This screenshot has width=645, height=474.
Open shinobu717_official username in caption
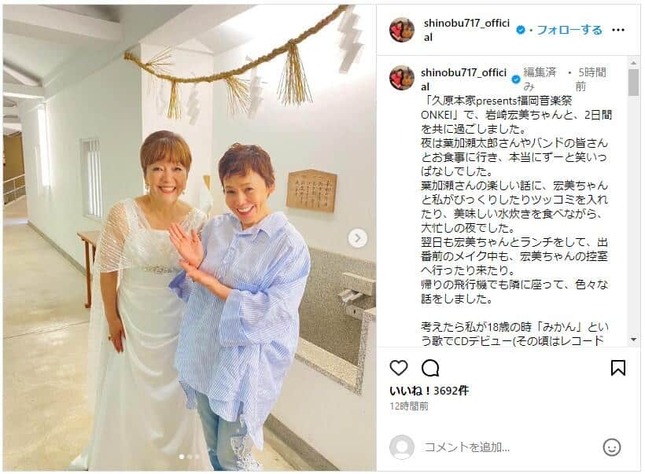464,79
